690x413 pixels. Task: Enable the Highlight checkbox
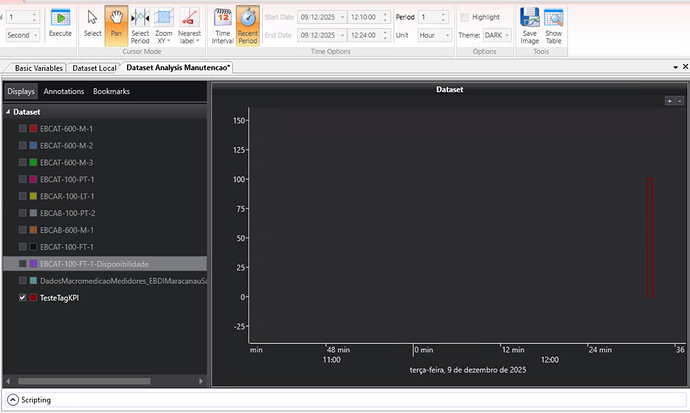point(464,17)
